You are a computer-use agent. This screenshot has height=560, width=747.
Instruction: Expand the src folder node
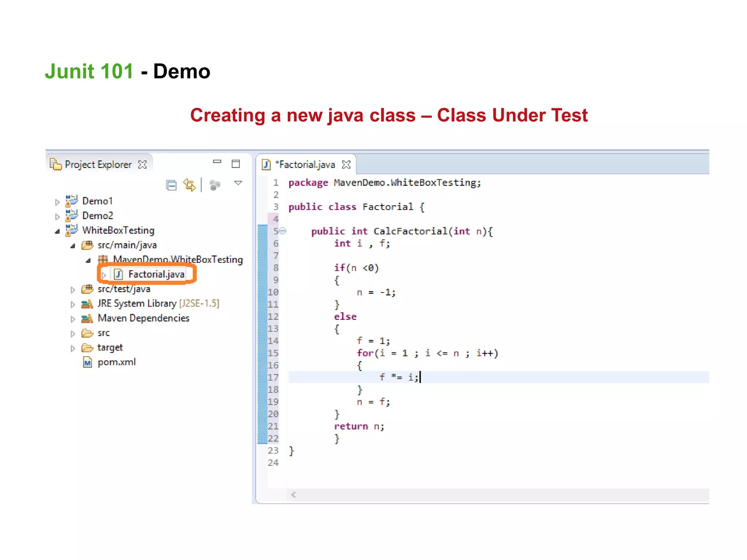(x=73, y=334)
